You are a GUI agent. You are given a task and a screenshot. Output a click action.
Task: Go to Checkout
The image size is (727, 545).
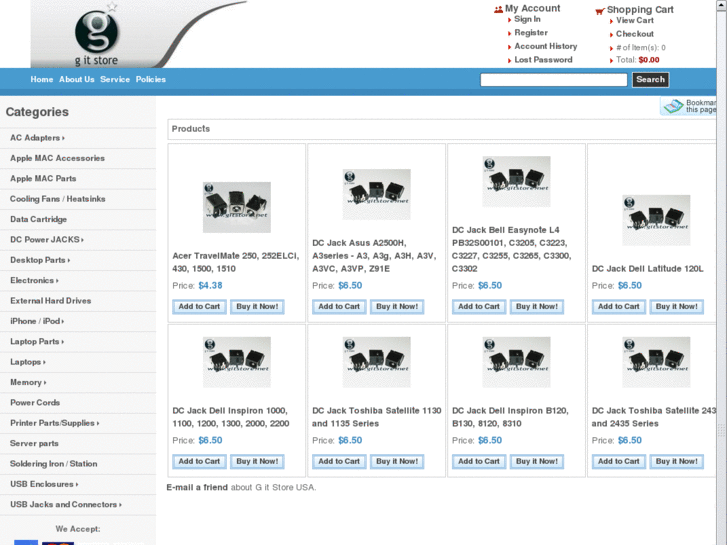[635, 34]
